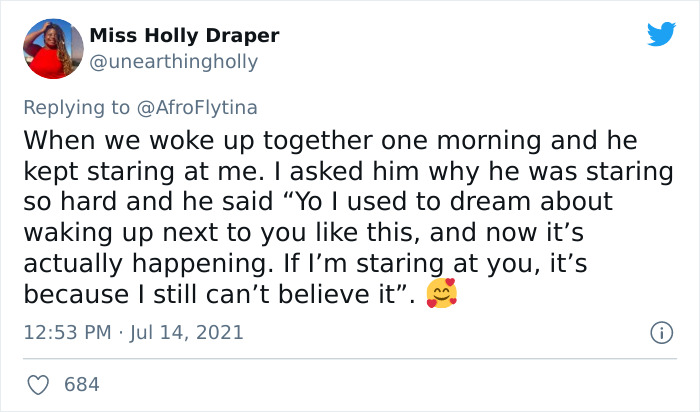700x412 pixels.
Task: Click the phrase "I still can't believe it"
Action: click(275, 296)
